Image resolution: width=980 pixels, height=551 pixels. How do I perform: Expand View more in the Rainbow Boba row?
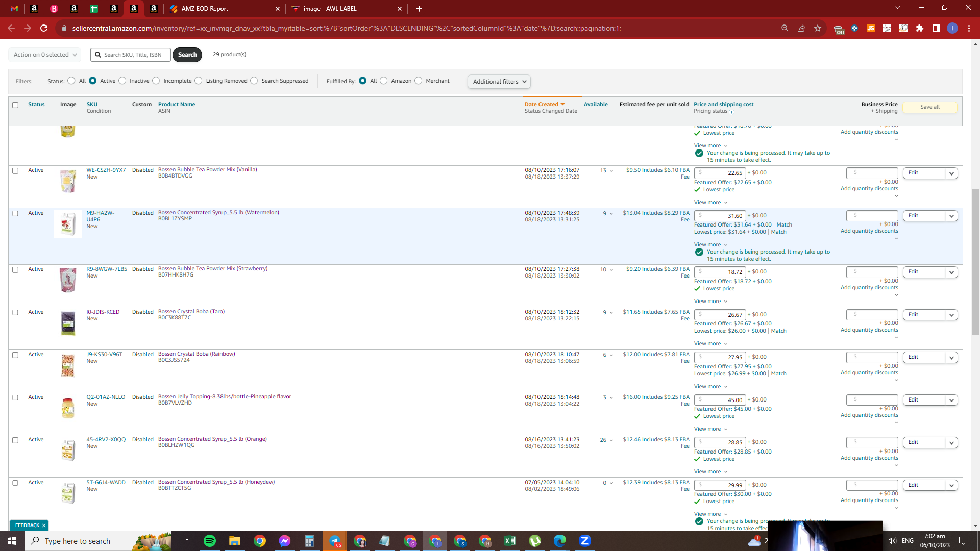tap(710, 387)
